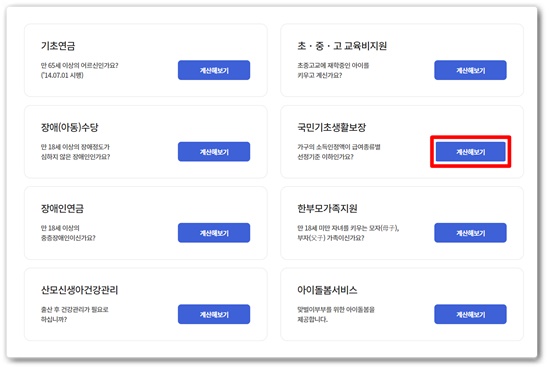Open 계산해보기 for 한부모가족지원
550x370 pixels.
pos(470,233)
